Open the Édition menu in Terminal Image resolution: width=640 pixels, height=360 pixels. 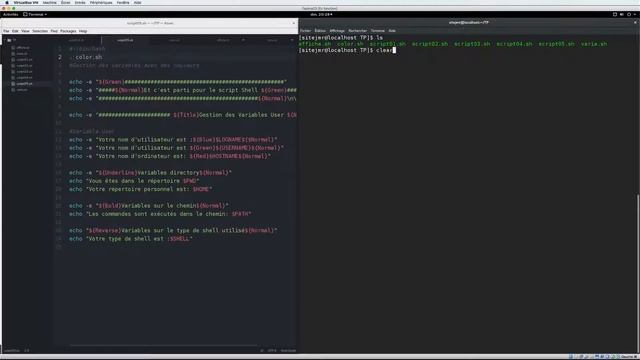pyautogui.click(x=320, y=31)
